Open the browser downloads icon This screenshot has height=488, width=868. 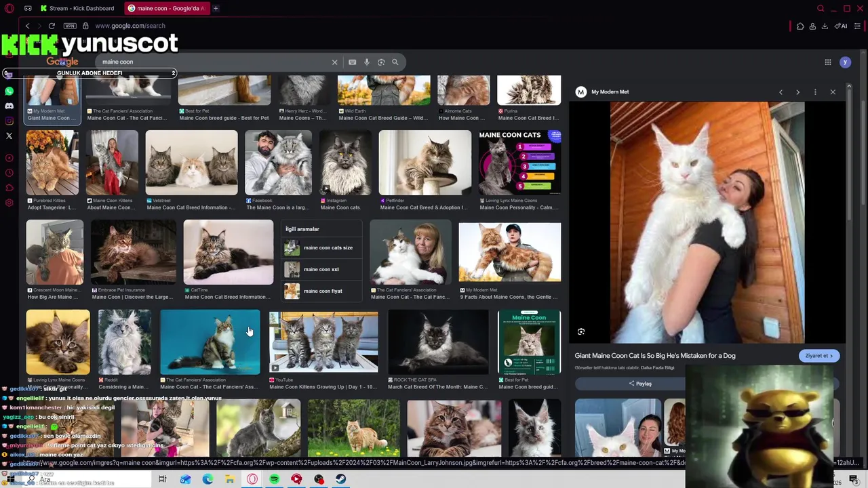pyautogui.click(x=825, y=26)
